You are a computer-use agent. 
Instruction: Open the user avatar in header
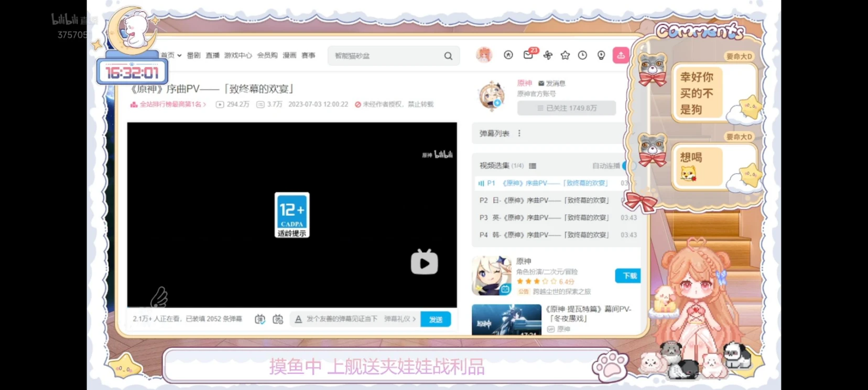click(x=484, y=55)
